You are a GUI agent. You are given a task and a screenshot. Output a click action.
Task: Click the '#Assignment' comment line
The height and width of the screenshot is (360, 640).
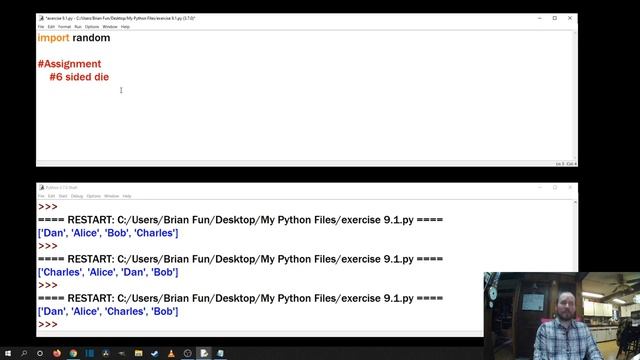coord(69,64)
